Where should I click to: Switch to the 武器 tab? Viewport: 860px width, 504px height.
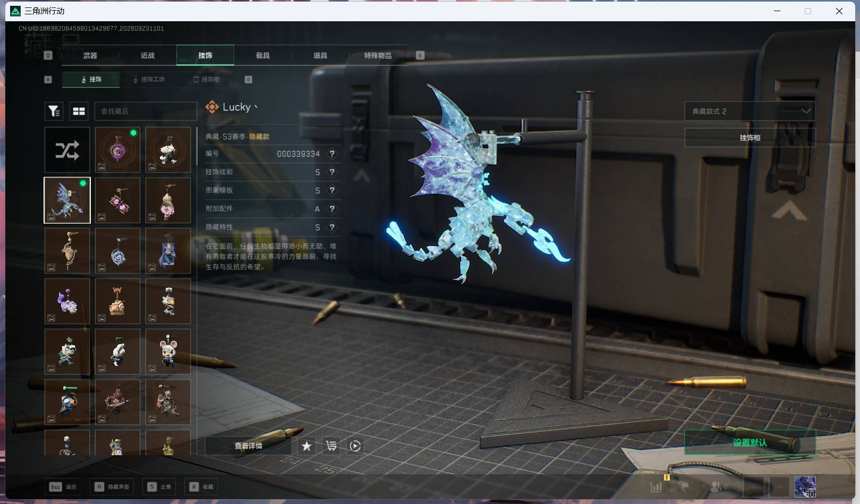point(90,55)
